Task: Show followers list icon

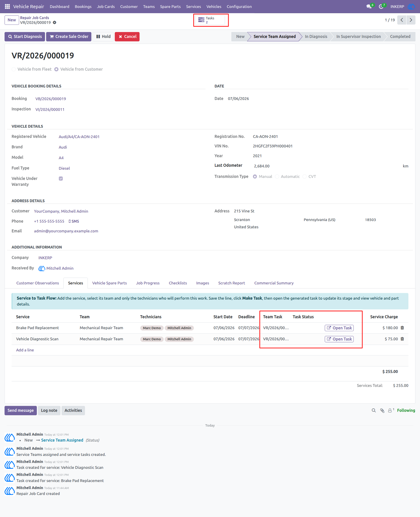Action: point(391,410)
